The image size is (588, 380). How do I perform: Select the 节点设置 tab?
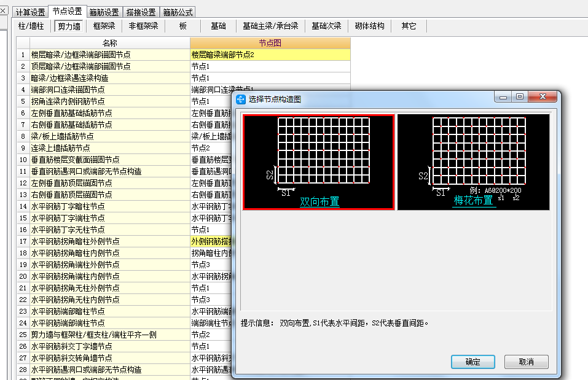68,11
